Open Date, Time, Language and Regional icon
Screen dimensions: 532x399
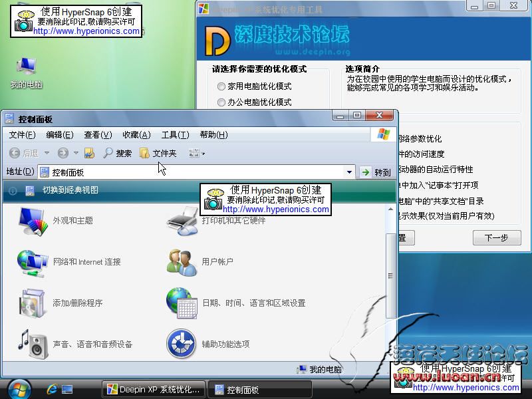click(x=182, y=303)
